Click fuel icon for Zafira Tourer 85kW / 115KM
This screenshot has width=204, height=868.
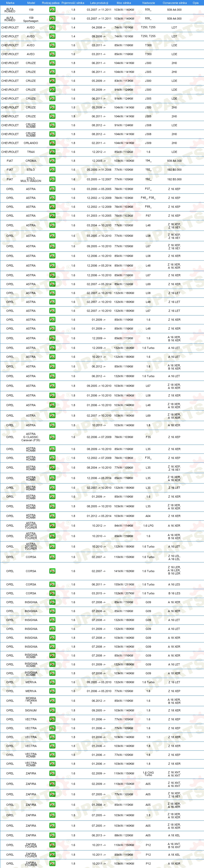point(52,854)
